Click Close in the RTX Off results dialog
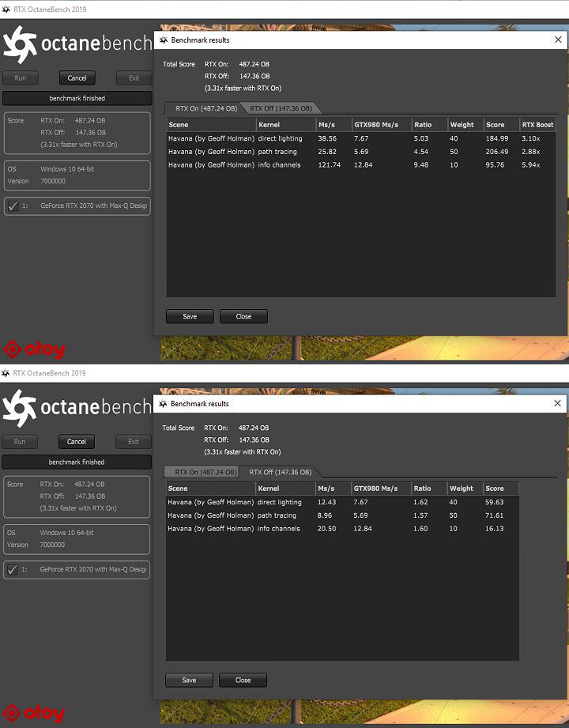The image size is (569, 728). 243,680
